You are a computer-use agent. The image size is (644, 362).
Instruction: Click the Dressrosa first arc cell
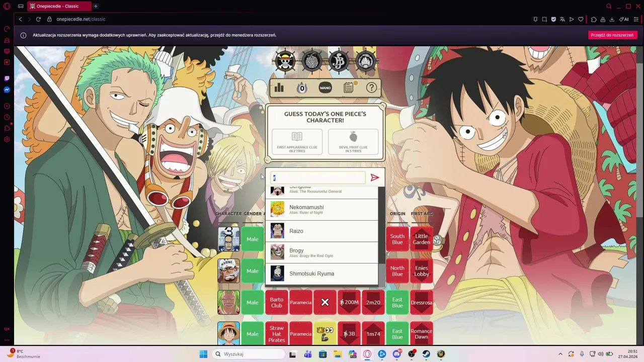point(422,302)
